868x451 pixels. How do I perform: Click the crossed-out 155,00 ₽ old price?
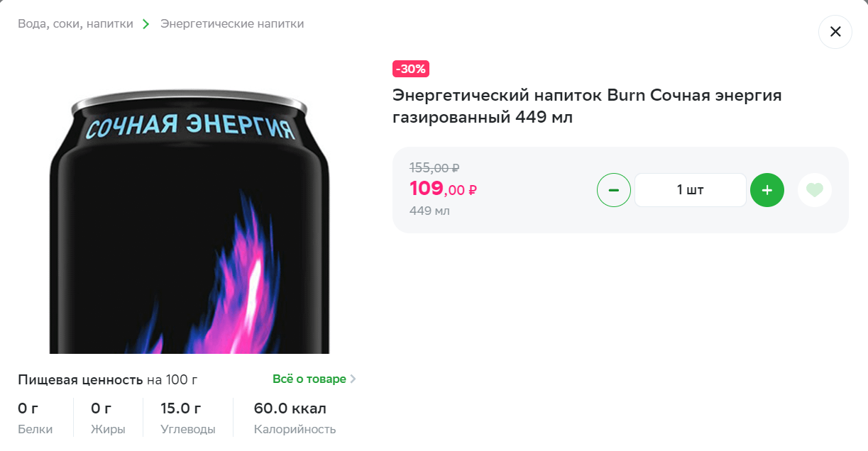coord(434,168)
